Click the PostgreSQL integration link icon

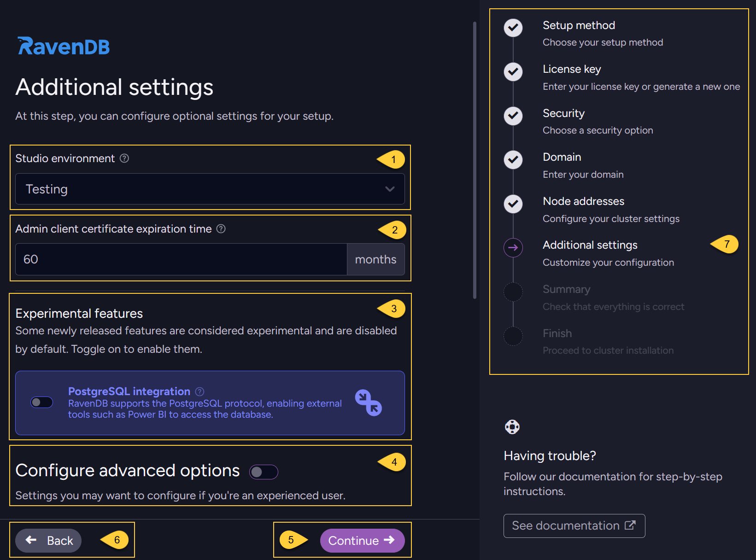click(x=368, y=403)
